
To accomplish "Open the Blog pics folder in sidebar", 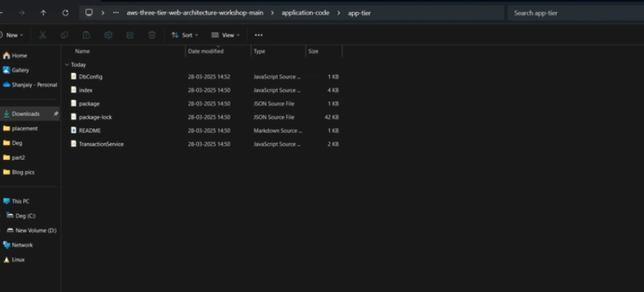I will (x=23, y=173).
